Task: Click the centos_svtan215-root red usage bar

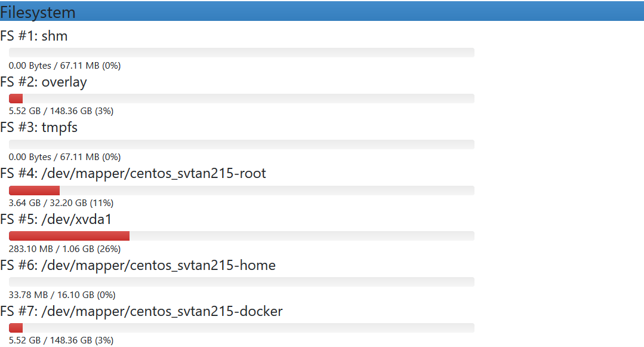Action: click(34, 191)
